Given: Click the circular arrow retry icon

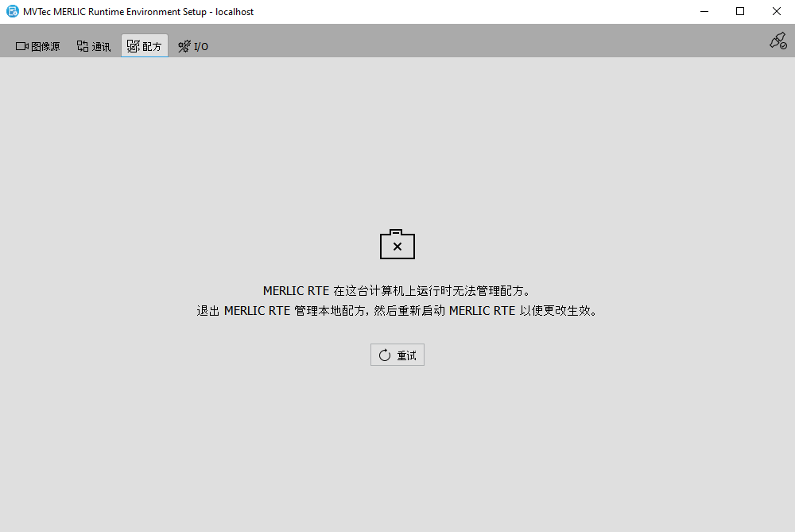Looking at the screenshot, I should click(385, 355).
